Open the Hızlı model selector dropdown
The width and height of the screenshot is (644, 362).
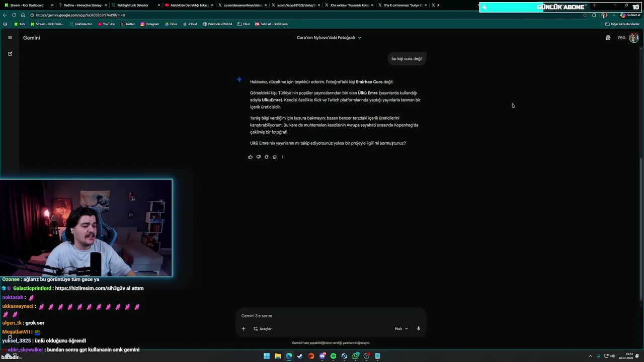(x=401, y=329)
